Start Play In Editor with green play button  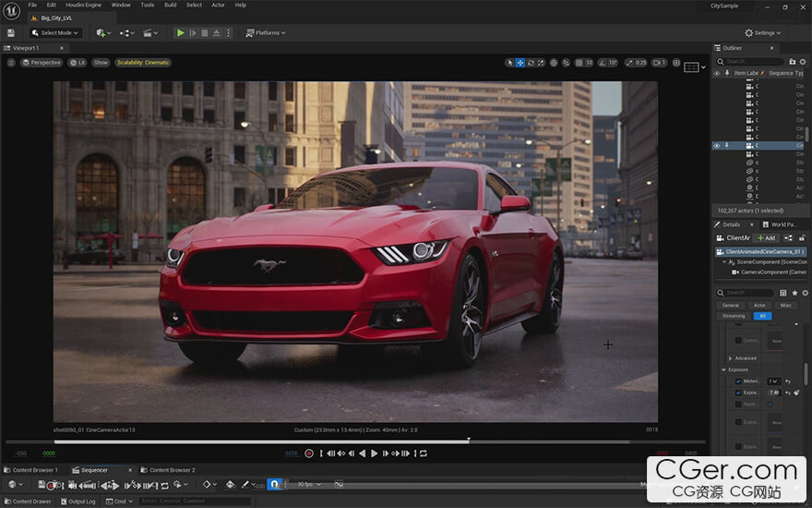tap(180, 32)
